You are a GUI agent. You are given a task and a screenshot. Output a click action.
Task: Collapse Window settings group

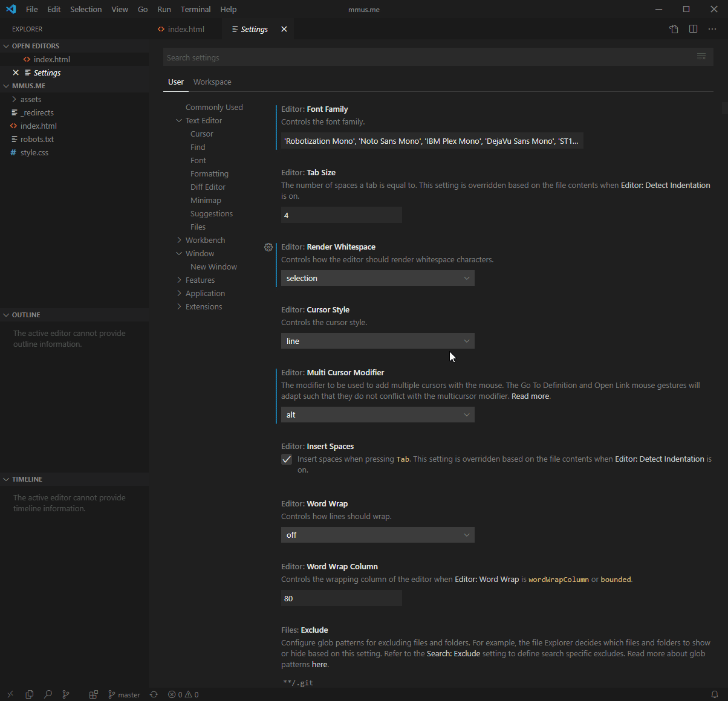click(179, 253)
